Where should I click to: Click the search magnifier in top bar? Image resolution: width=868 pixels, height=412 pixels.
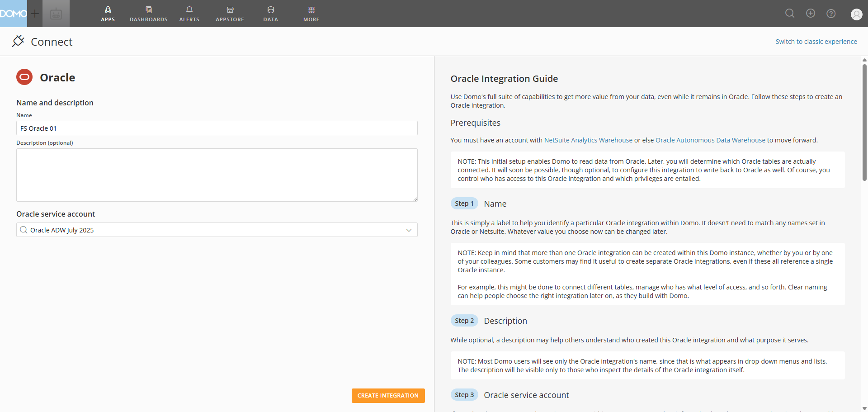click(x=790, y=14)
